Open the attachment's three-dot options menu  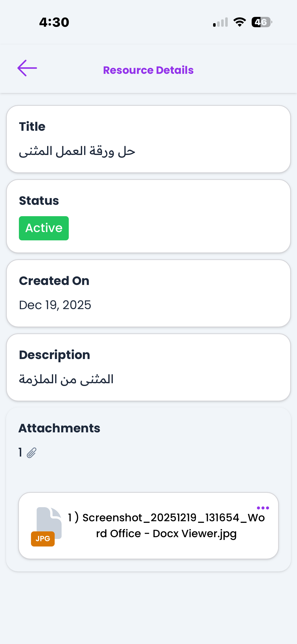pos(263,508)
